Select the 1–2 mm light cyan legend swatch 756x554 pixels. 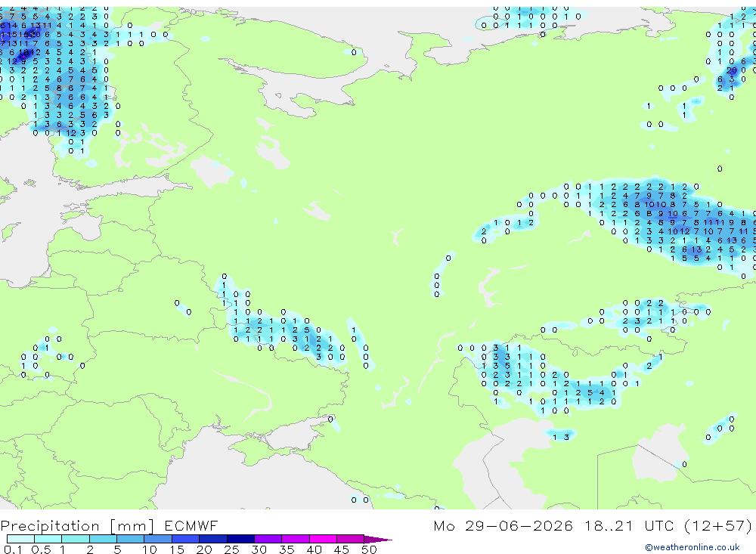click(76, 539)
